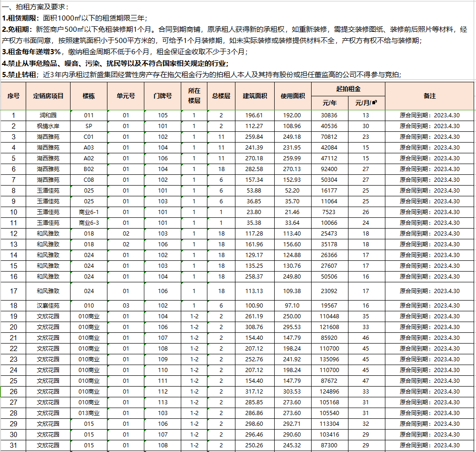The width and height of the screenshot is (476, 452).
Task: Click the 元/年 sub-header cell
Action: coord(329,103)
